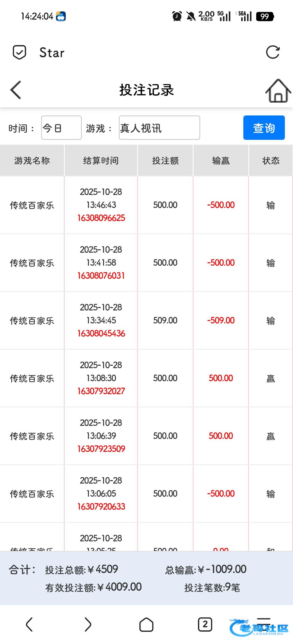This screenshot has width=293, height=644.
Task: Tap the alarm clock status bar icon
Action: [177, 16]
